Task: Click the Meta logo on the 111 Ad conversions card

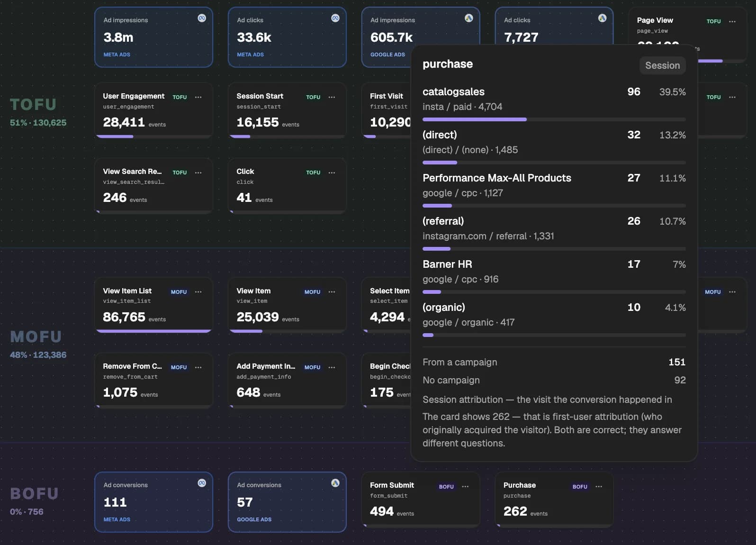Action: 202,483
